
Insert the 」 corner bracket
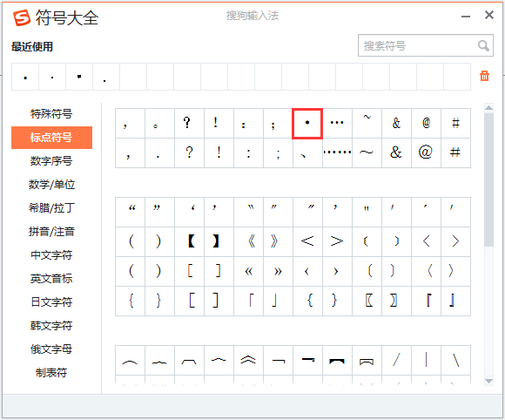278,301
